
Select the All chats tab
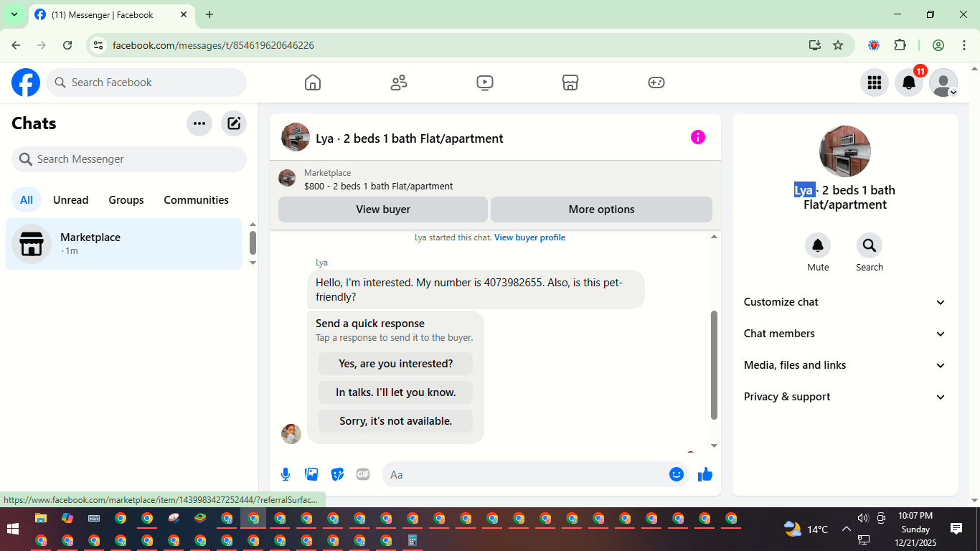[x=27, y=200]
